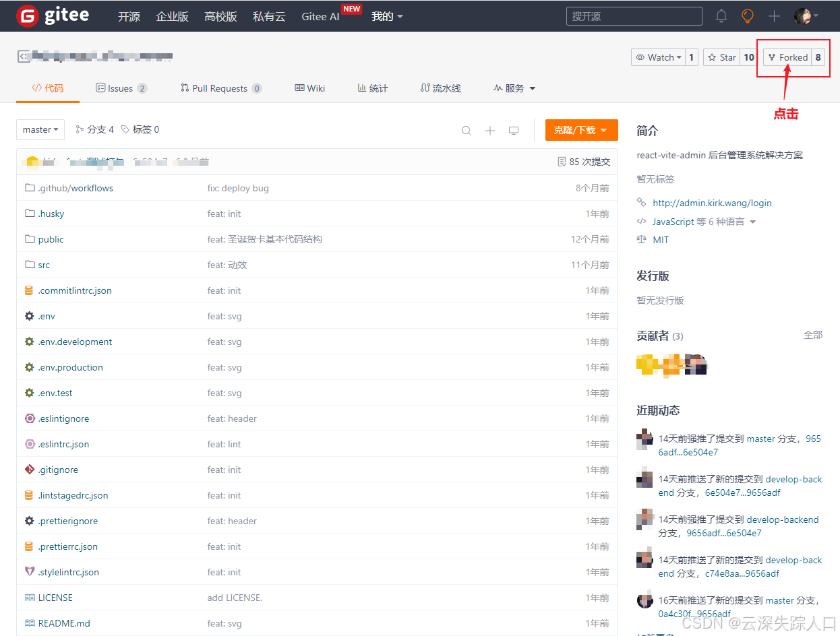Expand the 服务 dropdown tab
Screen dimensions: 840x636
click(514, 88)
